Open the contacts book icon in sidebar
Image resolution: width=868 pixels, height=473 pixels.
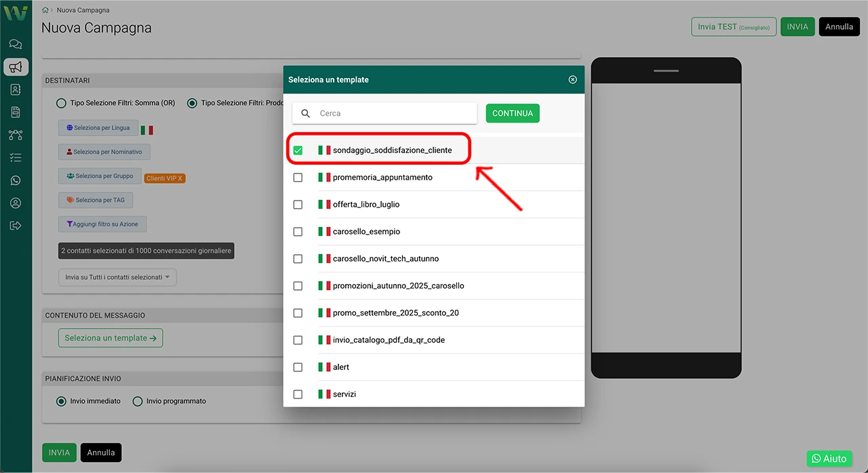click(16, 89)
